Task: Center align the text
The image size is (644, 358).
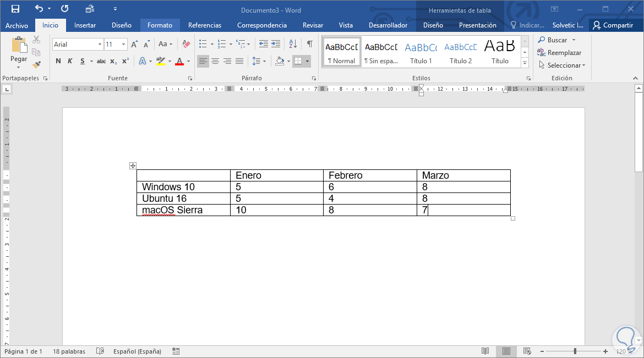Action: [x=215, y=61]
